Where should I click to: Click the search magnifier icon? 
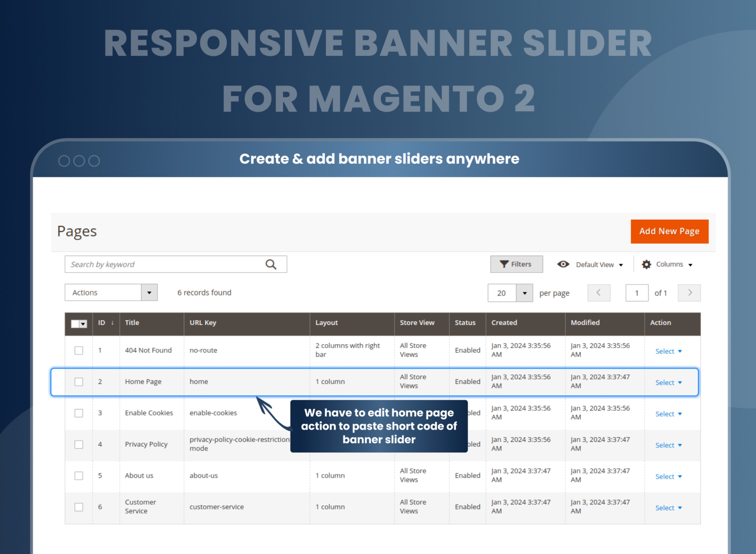[x=271, y=265]
